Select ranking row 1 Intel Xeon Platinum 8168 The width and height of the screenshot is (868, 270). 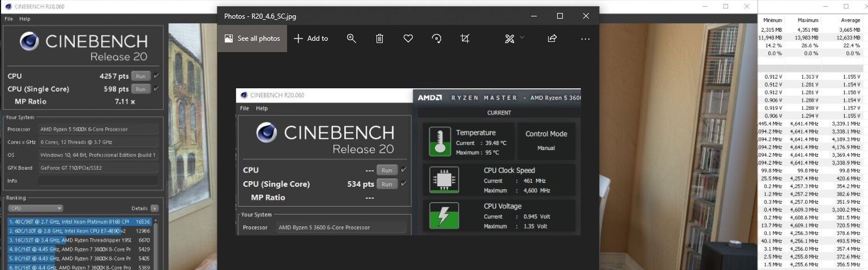tap(80, 222)
